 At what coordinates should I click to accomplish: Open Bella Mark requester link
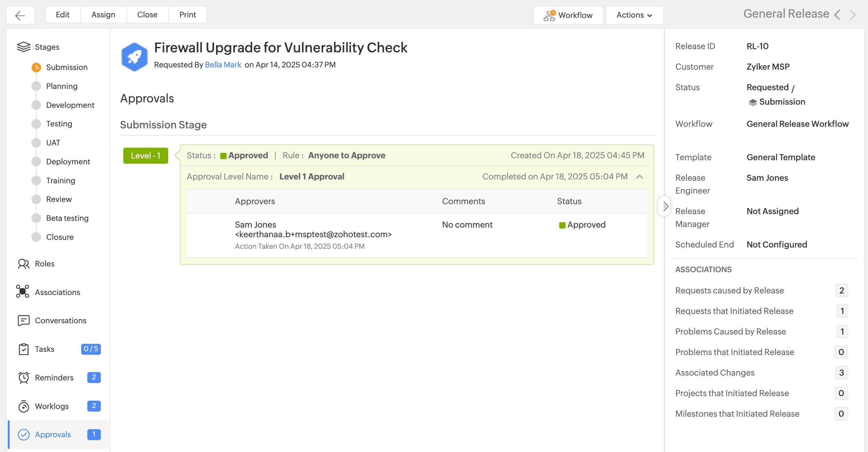223,65
